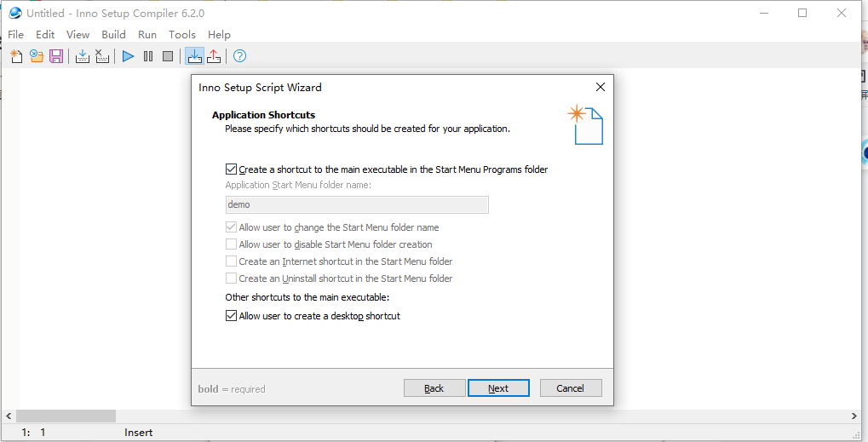Click the horizontal scrollbar thumb
This screenshot has height=442, width=868.
[x=66, y=416]
